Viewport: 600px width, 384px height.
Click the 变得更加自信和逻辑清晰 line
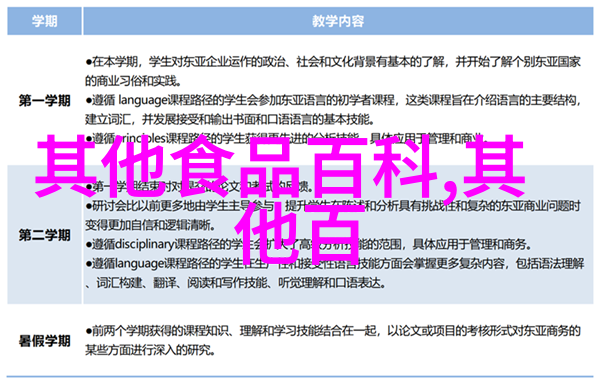point(150,225)
